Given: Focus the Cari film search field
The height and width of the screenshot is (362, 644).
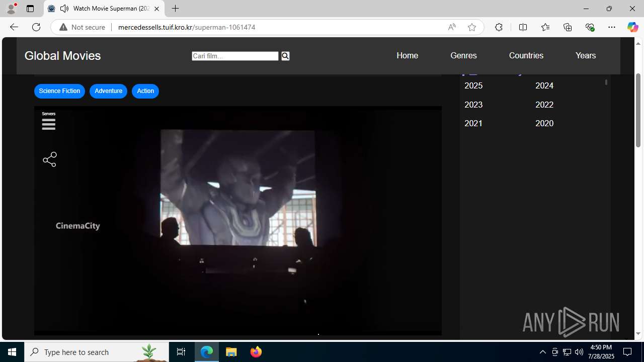Looking at the screenshot, I should 235,56.
